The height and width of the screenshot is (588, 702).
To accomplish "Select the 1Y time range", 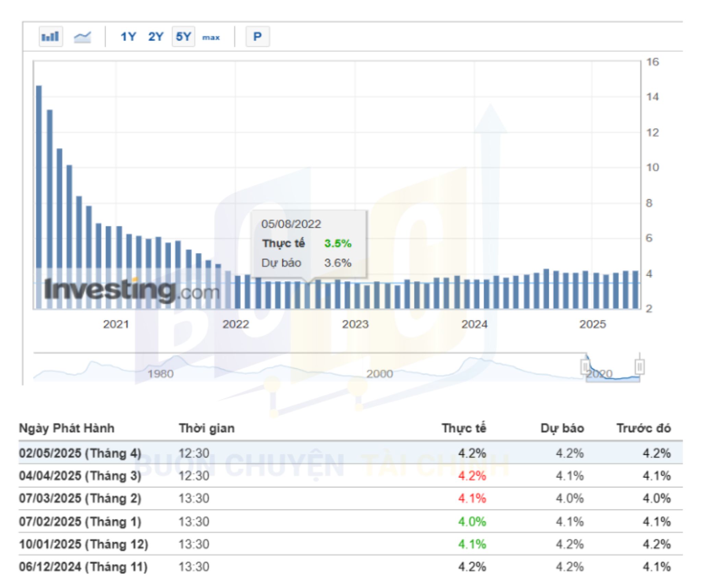I will point(128,37).
